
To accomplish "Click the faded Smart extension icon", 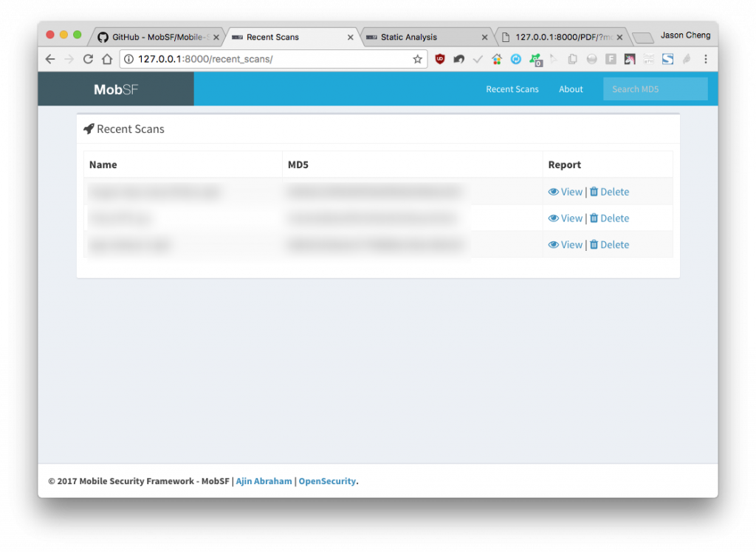I will 648,59.
